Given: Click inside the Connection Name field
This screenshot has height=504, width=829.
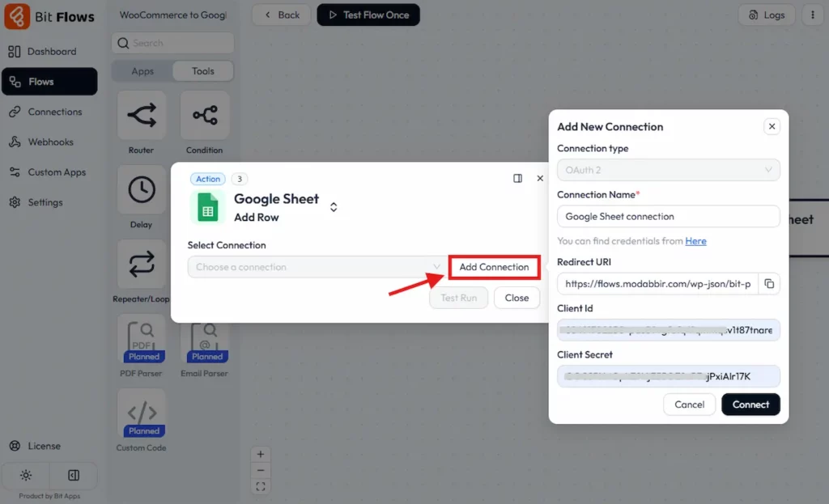Looking at the screenshot, I should pos(668,216).
